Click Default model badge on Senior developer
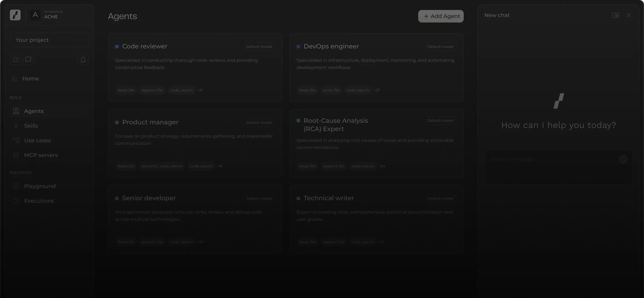 pos(259,198)
